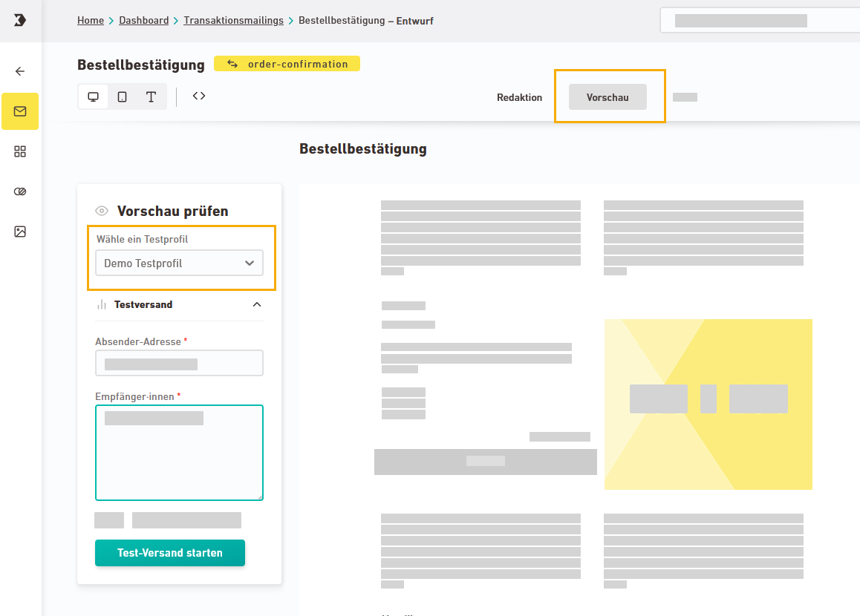
Task: Switch to mobile device preview mode
Action: pyautogui.click(x=122, y=97)
